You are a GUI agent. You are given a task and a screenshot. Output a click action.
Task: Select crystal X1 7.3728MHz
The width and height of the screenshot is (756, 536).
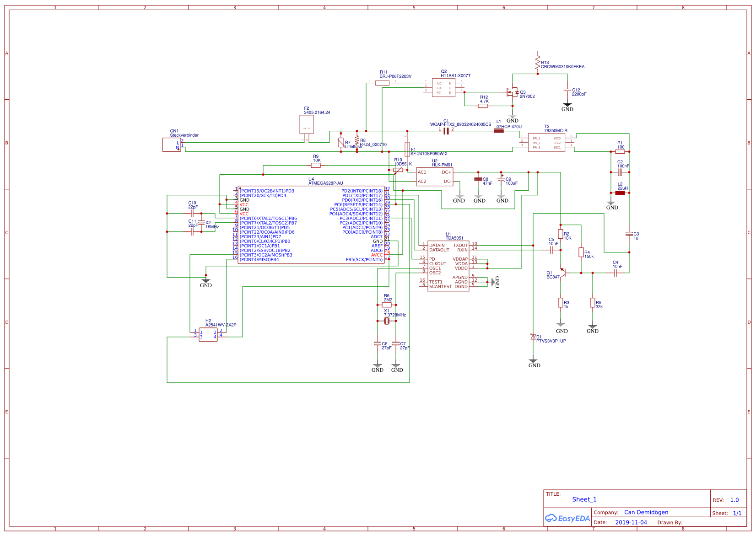[387, 322]
